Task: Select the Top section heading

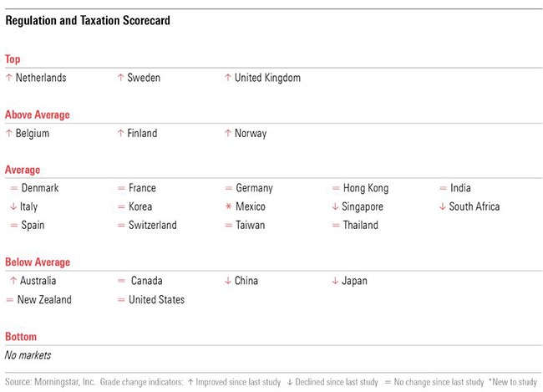Action: point(13,59)
